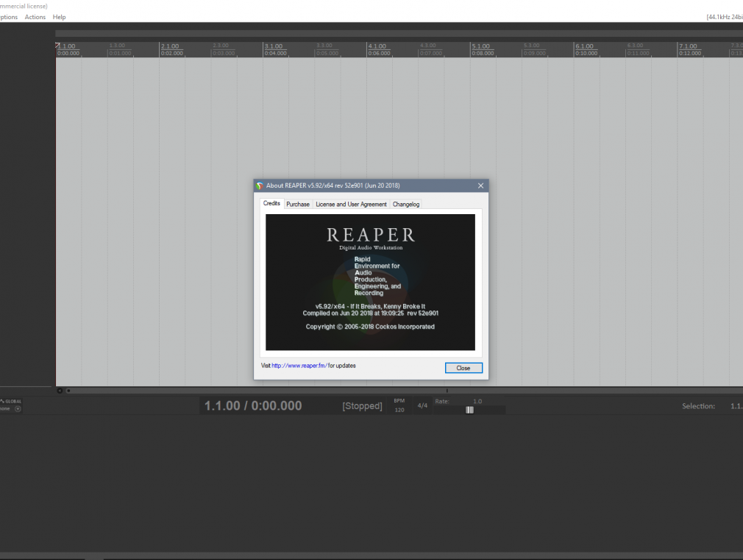This screenshot has height=560, width=743.
Task: Switch to the Credits tab
Action: (271, 203)
